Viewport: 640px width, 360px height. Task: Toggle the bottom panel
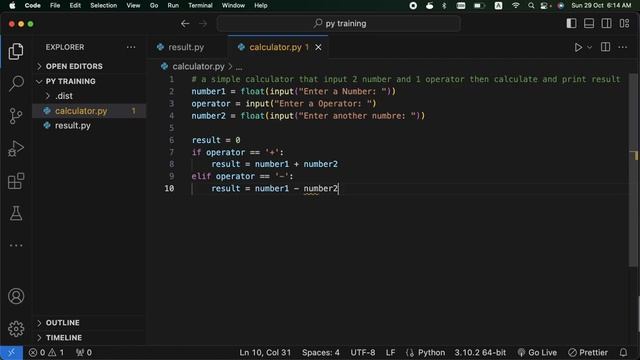tap(589, 24)
